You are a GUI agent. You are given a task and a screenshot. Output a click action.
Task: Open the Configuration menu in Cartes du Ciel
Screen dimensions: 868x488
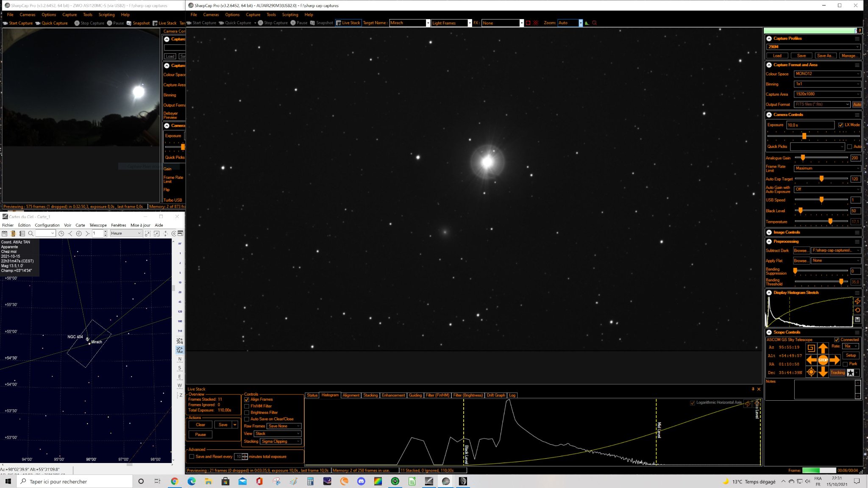pos(47,225)
